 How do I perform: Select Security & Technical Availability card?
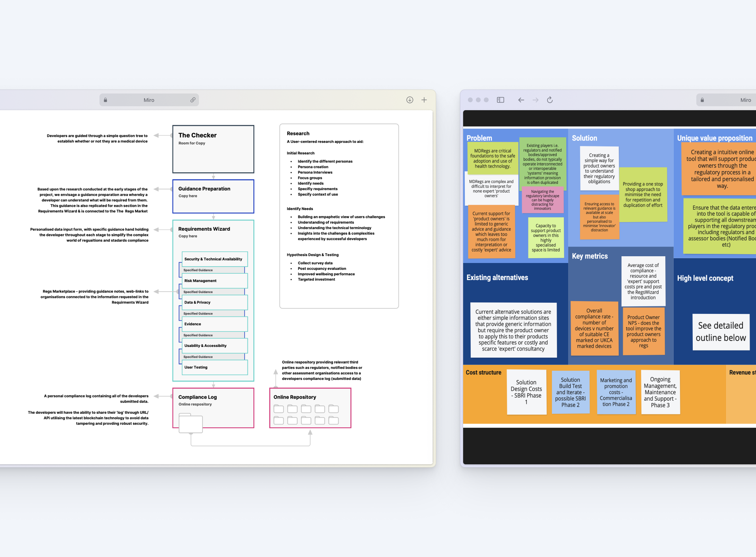[215, 259]
